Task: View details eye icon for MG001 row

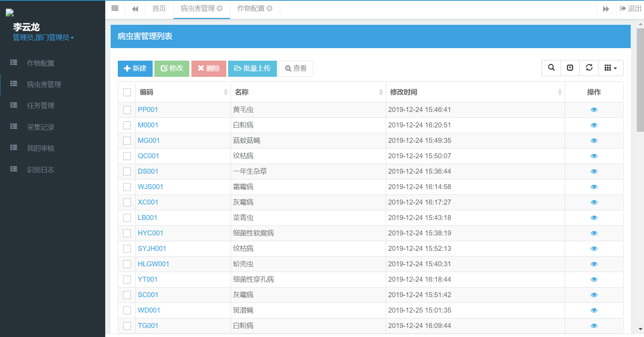Action: click(x=594, y=141)
